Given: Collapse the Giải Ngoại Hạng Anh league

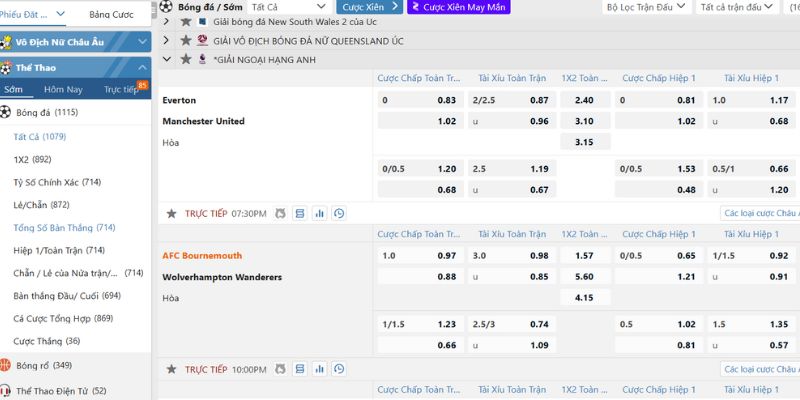Looking at the screenshot, I should [x=166, y=60].
